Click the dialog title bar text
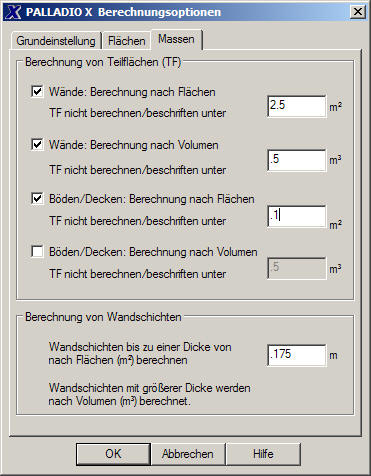Screen dimensions: 371x476 (123, 12)
